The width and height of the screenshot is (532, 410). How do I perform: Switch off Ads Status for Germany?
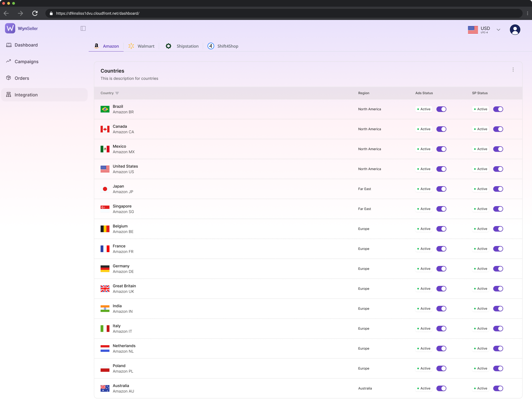(441, 269)
